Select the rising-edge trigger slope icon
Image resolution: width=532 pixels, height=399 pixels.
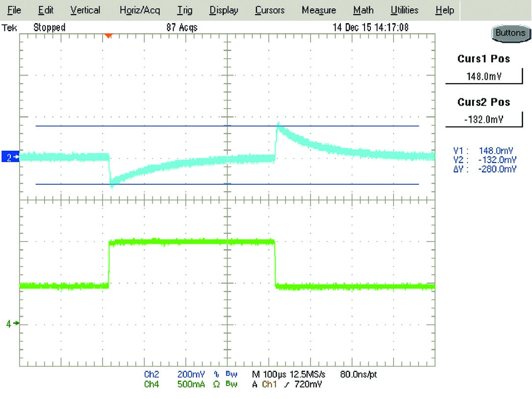(287, 385)
